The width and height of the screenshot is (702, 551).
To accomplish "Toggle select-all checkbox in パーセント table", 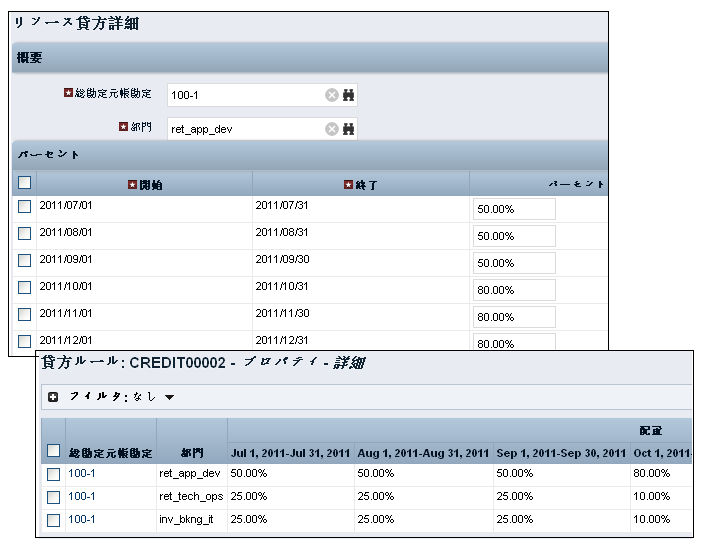I will [x=24, y=183].
